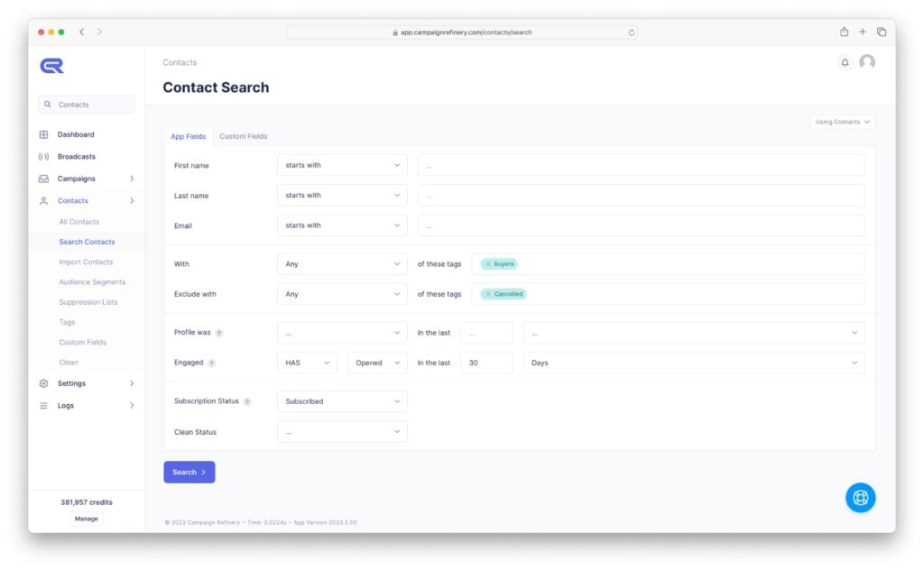Go forward in the browser
The height and width of the screenshot is (570, 924).
99,32
